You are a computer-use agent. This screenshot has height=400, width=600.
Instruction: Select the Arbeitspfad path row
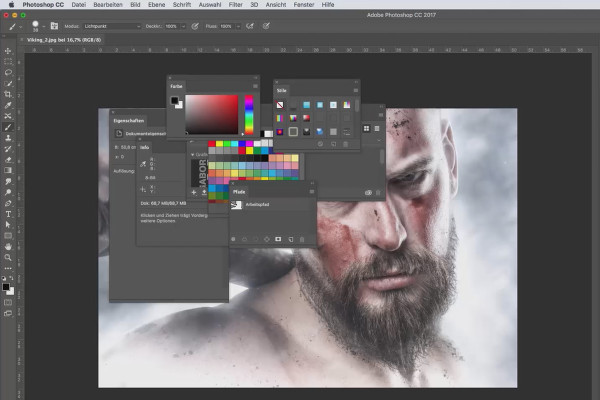[x=273, y=205]
